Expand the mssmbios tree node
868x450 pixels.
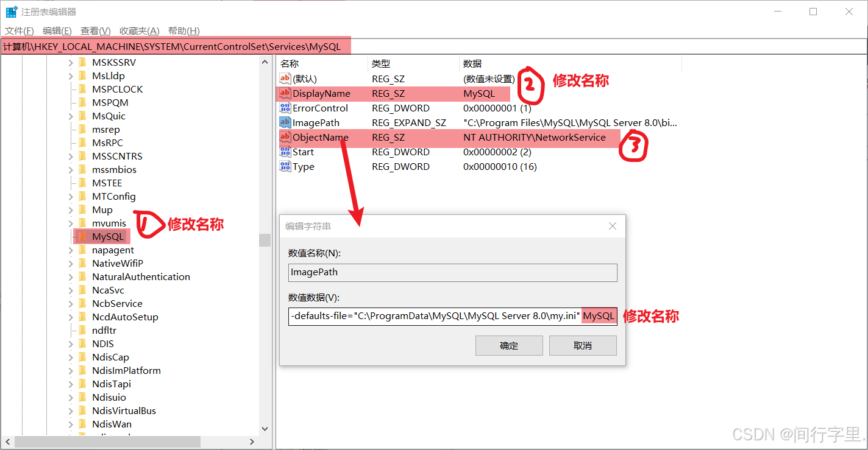click(70, 169)
